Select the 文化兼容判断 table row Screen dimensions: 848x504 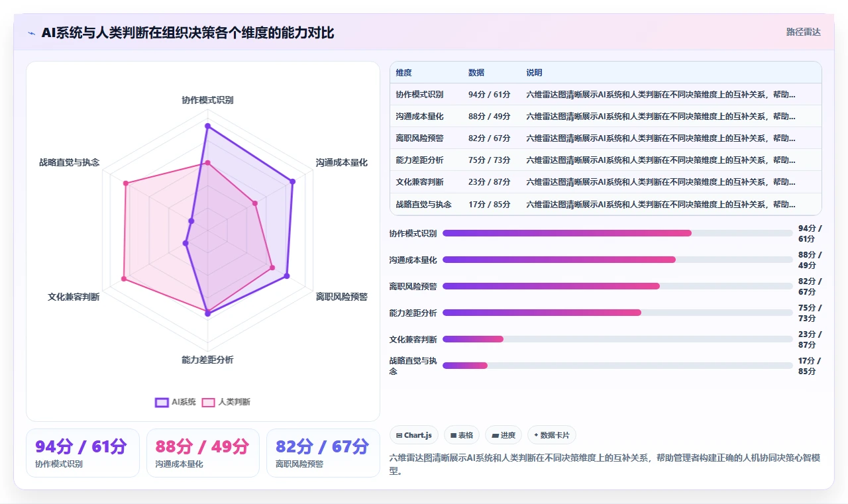click(x=606, y=181)
